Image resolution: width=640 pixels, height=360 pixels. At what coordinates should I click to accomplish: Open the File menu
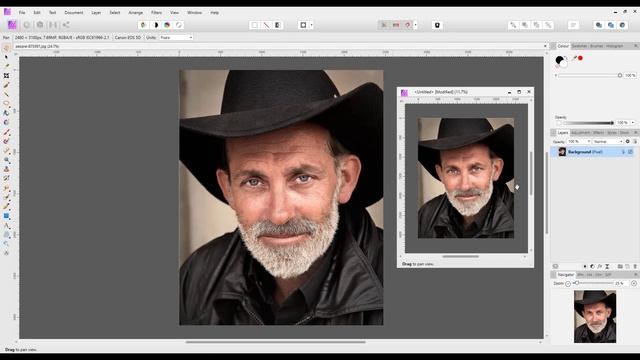(22, 13)
